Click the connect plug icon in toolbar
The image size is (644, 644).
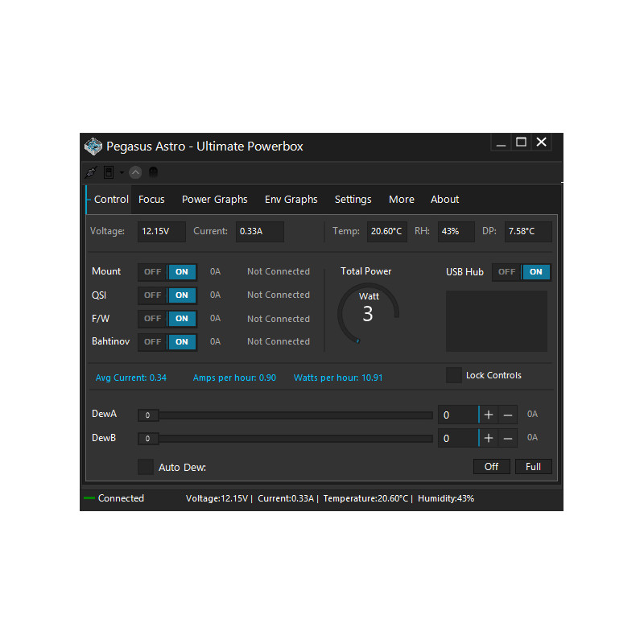tap(91, 171)
